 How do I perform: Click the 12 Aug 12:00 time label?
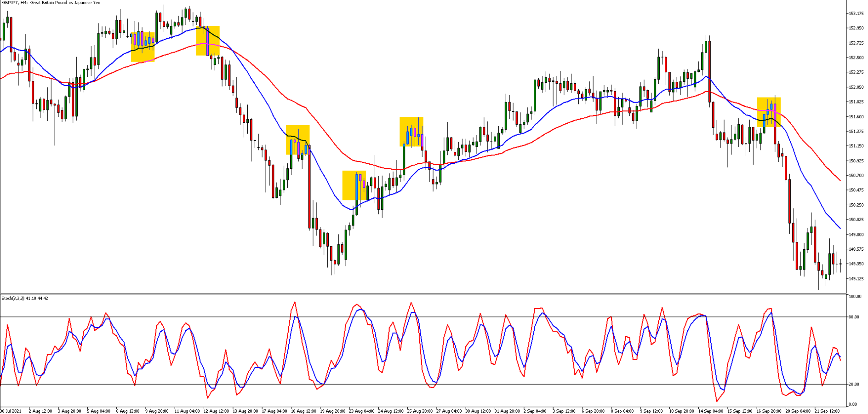[x=217, y=411]
